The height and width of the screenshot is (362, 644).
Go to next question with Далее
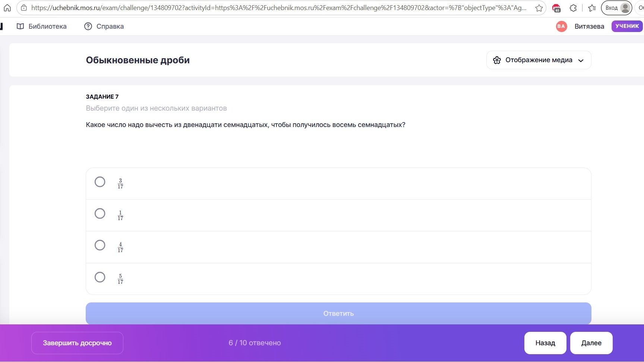click(x=591, y=343)
